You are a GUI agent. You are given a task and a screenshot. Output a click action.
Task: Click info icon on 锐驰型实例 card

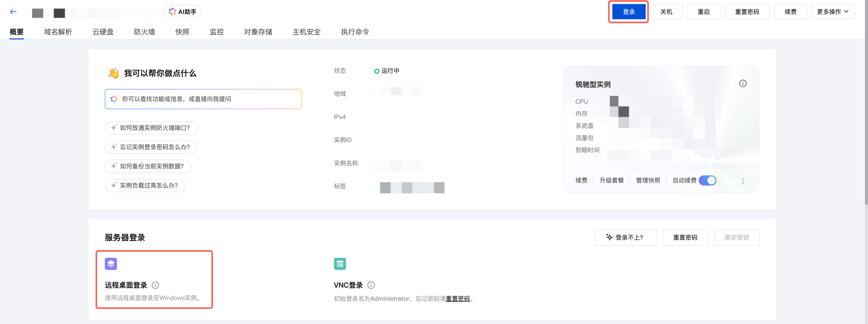743,84
